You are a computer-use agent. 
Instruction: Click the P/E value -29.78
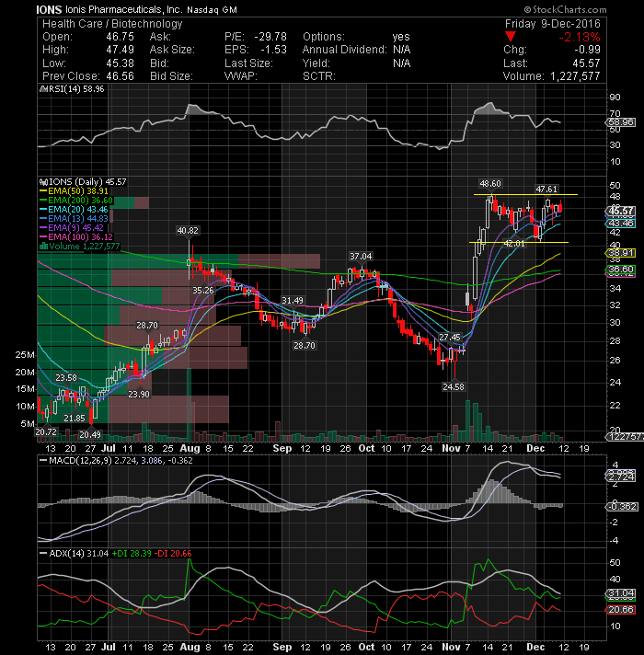pos(270,37)
